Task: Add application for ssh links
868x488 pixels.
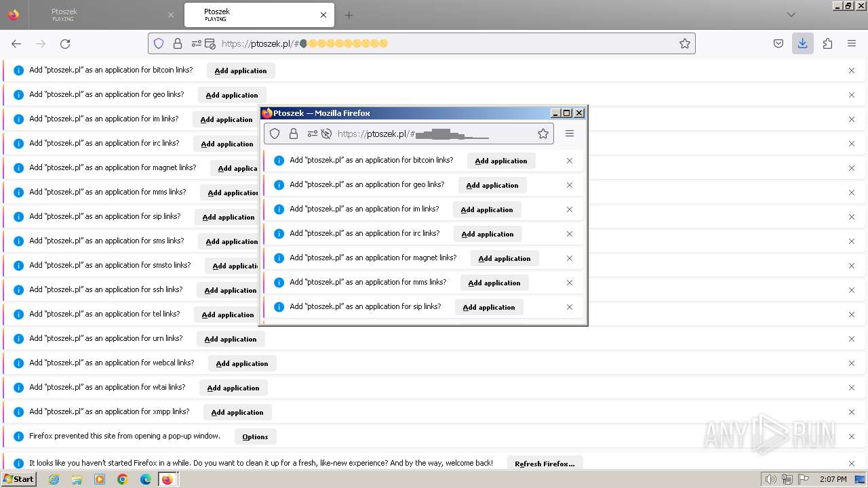Action: pos(228,290)
